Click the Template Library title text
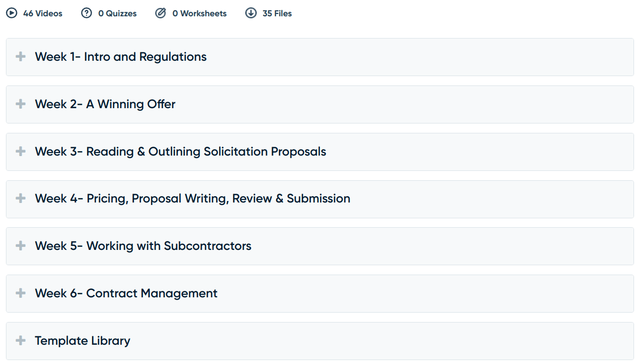Image resolution: width=637 pixels, height=364 pixels. coord(83,341)
